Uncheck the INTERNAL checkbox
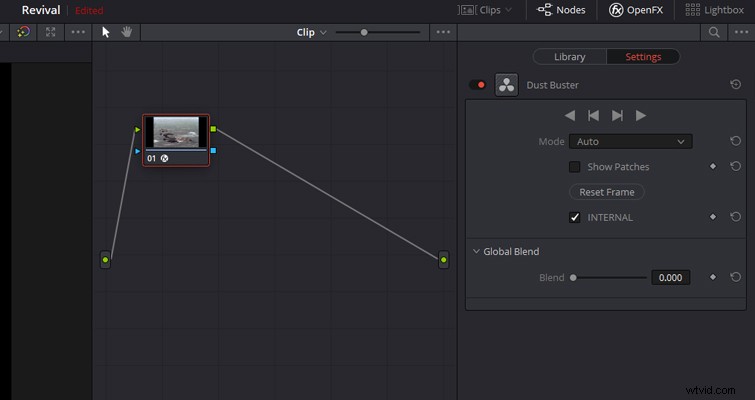 click(x=574, y=217)
